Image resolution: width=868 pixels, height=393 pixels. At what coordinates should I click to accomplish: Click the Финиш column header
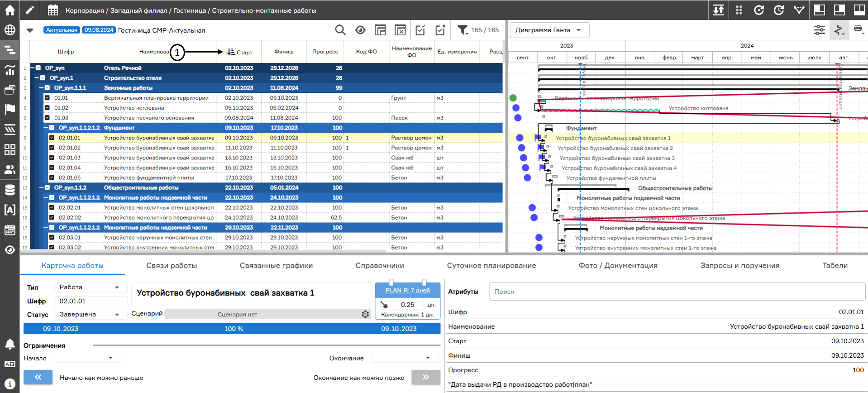click(x=284, y=52)
